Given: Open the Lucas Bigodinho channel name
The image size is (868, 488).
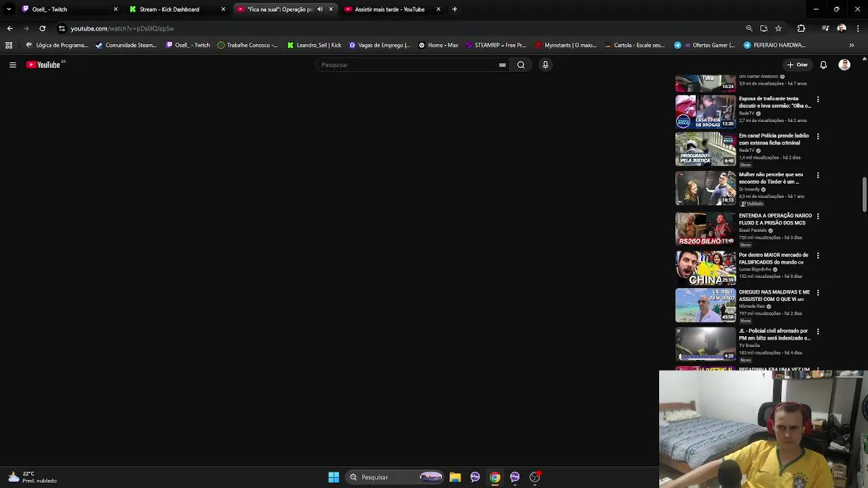Looking at the screenshot, I should point(755,270).
